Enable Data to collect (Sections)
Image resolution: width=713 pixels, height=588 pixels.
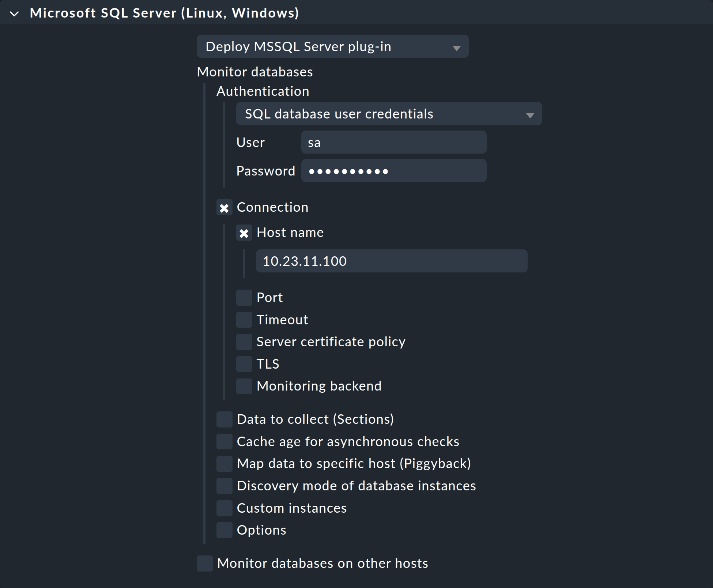[225, 419]
